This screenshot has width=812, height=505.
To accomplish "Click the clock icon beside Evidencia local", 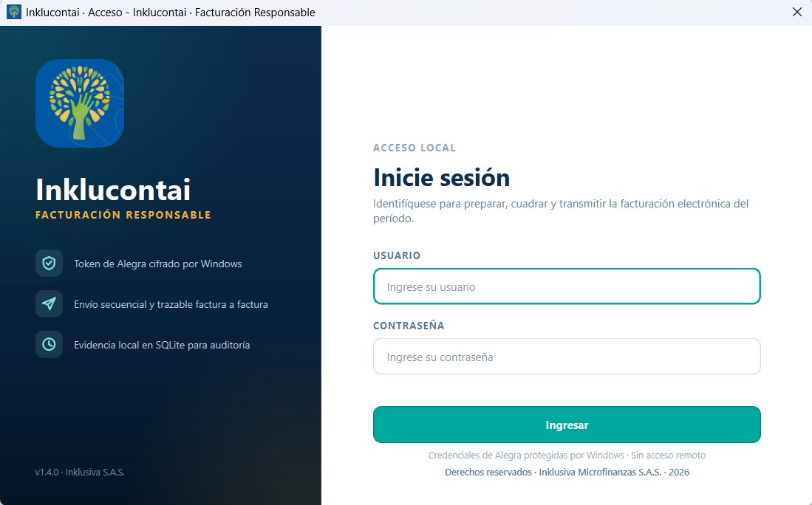I will tap(50, 345).
